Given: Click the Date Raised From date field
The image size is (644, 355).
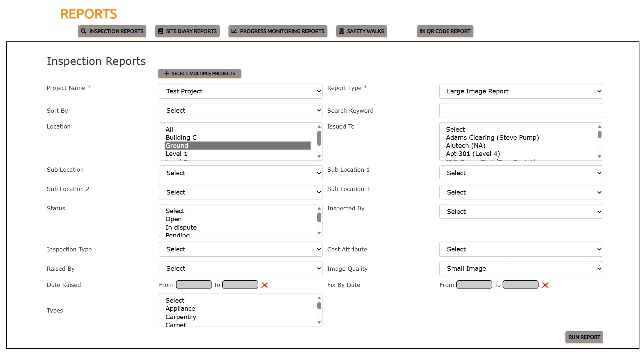Looking at the screenshot, I should tap(194, 285).
